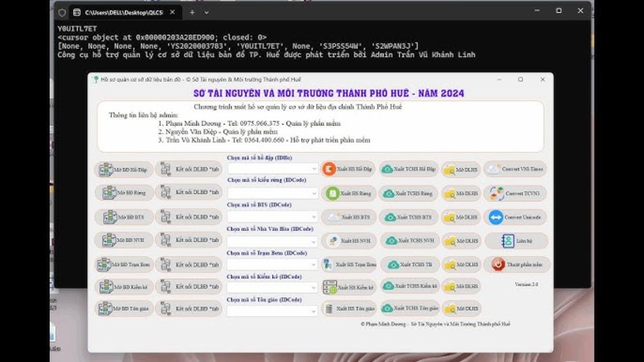
Task: Open the BTS map via Mở BĐ BTS
Action: pos(123,217)
